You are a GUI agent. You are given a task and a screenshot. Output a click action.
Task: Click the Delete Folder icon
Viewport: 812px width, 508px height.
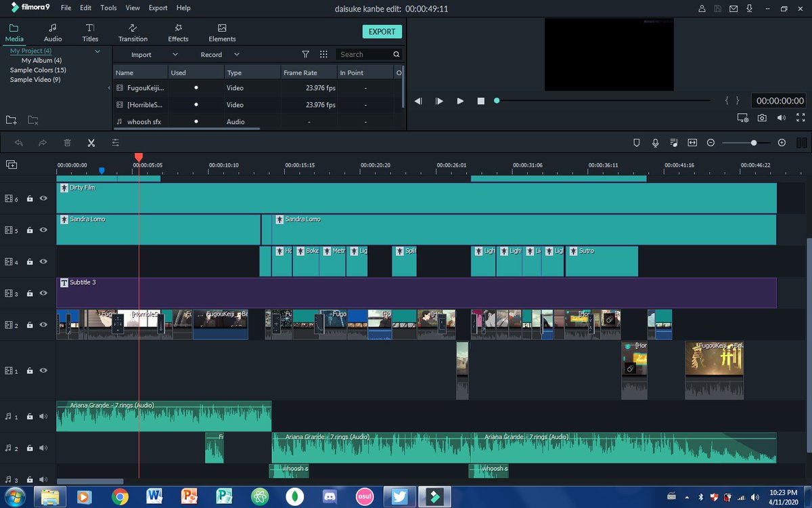tap(33, 120)
